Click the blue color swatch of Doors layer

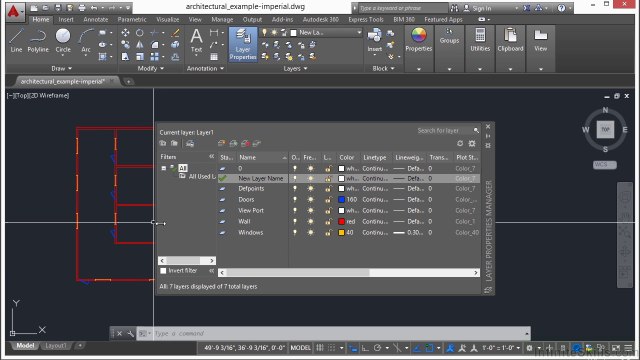point(342,200)
